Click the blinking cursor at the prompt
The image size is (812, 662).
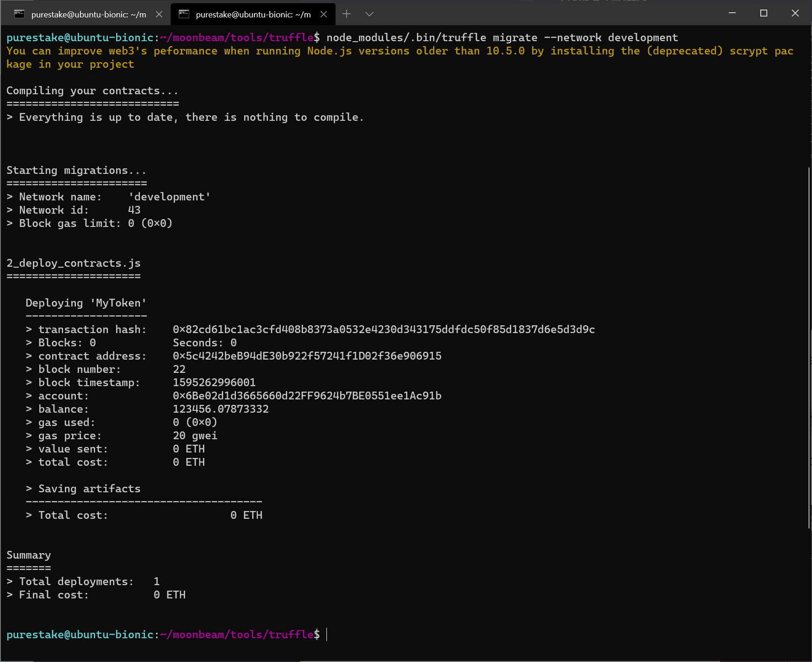326,635
